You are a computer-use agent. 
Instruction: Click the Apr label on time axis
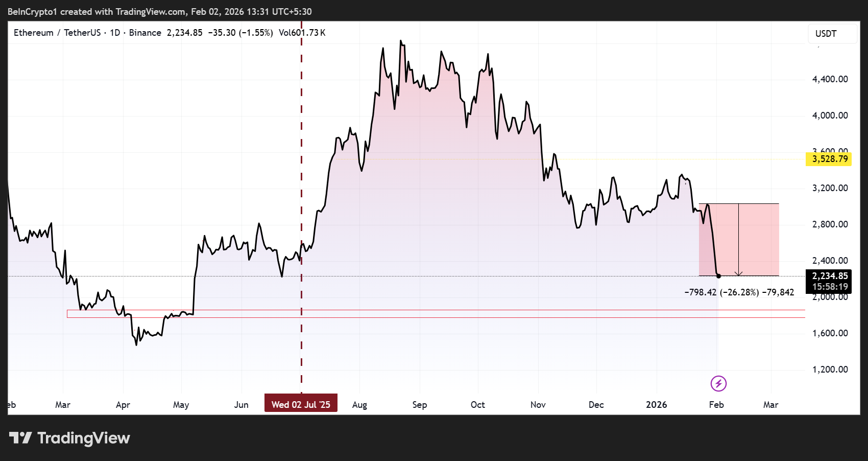(123, 405)
